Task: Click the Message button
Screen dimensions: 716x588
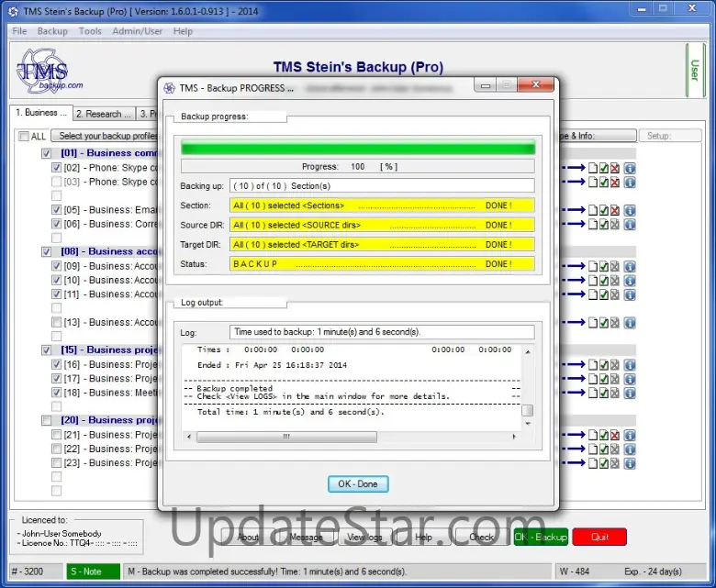Action: click(306, 537)
